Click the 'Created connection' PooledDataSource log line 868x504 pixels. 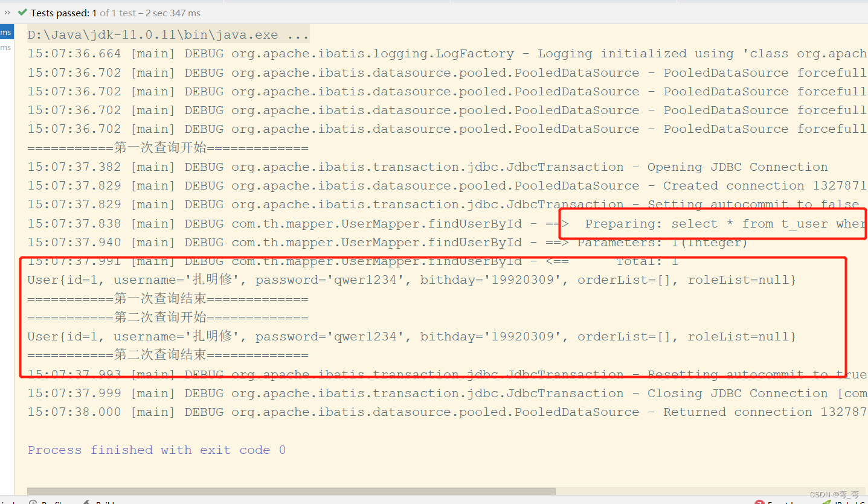pyautogui.click(x=447, y=186)
